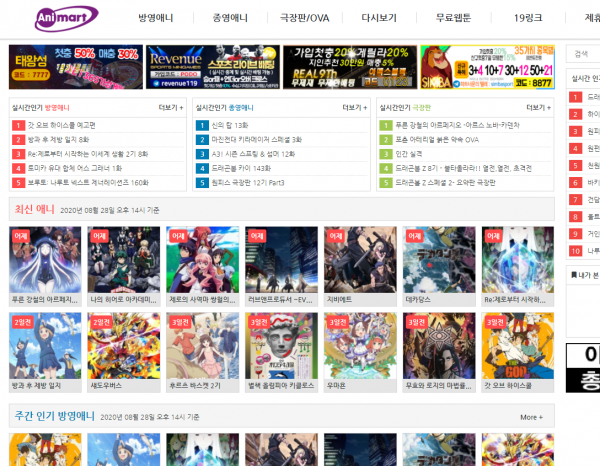Open 마진전대 키라메이저 스페셜 3화

[257, 140]
